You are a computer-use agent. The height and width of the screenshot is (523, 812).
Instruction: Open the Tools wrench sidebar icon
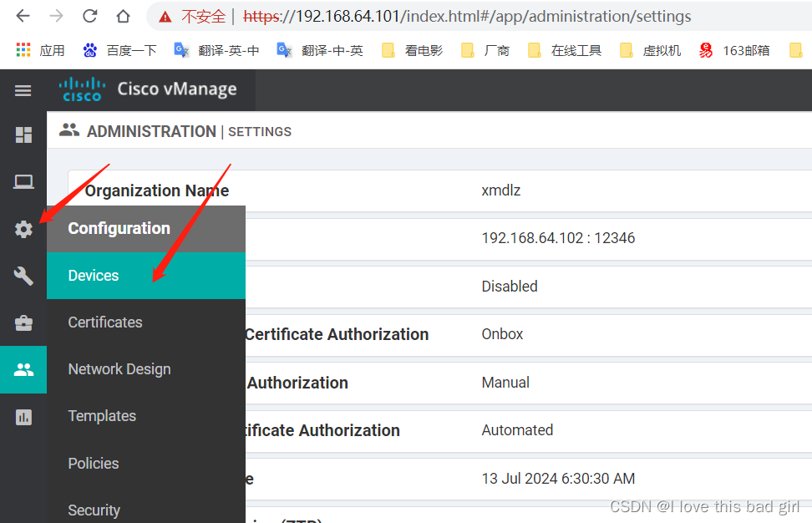click(23, 276)
